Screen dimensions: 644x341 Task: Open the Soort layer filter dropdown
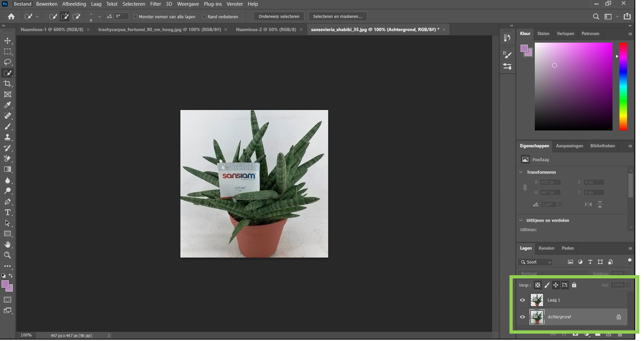(535, 262)
